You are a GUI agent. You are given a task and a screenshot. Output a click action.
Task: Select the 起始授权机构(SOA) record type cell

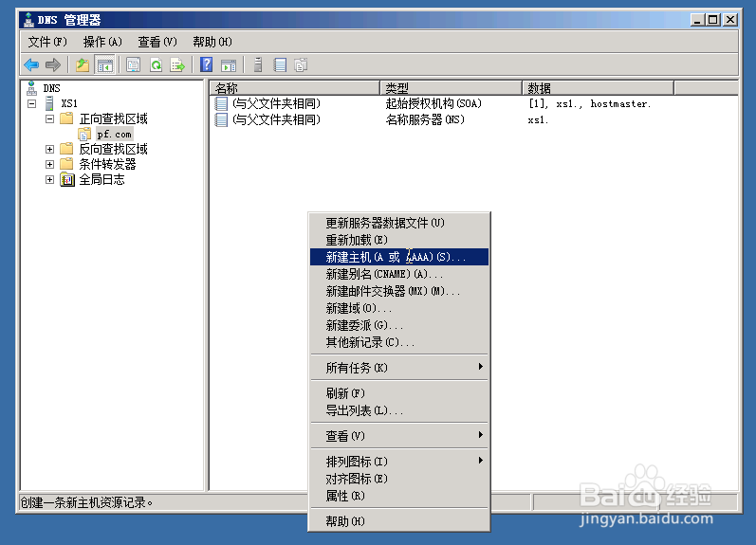point(433,103)
